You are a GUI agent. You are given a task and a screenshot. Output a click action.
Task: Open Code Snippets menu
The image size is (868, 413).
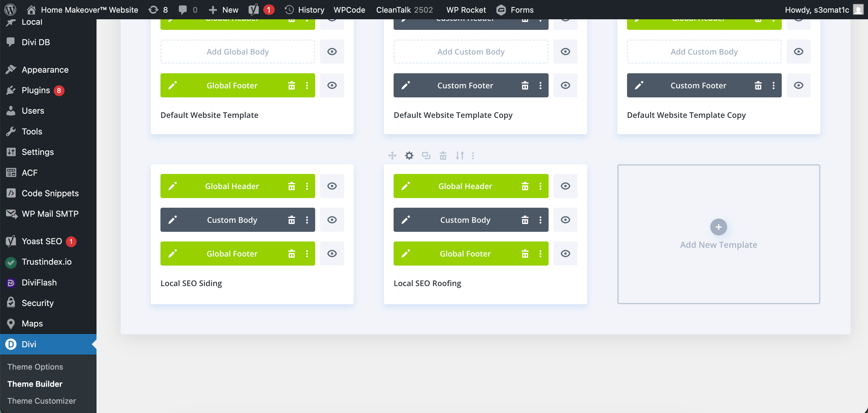(48, 193)
